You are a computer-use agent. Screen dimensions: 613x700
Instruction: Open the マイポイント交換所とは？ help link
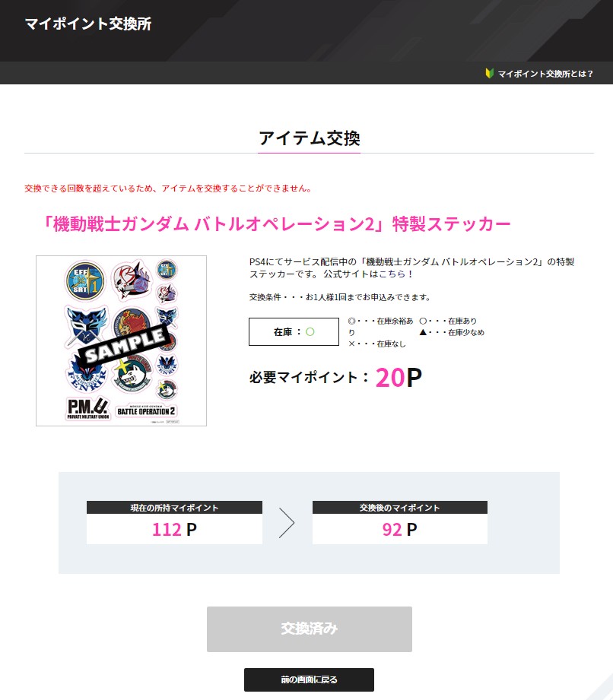pyautogui.click(x=545, y=74)
